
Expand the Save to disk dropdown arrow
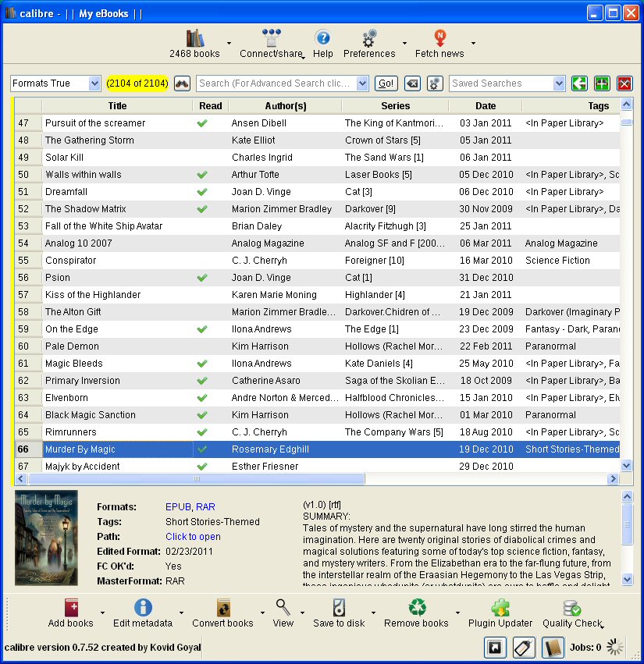[373, 613]
